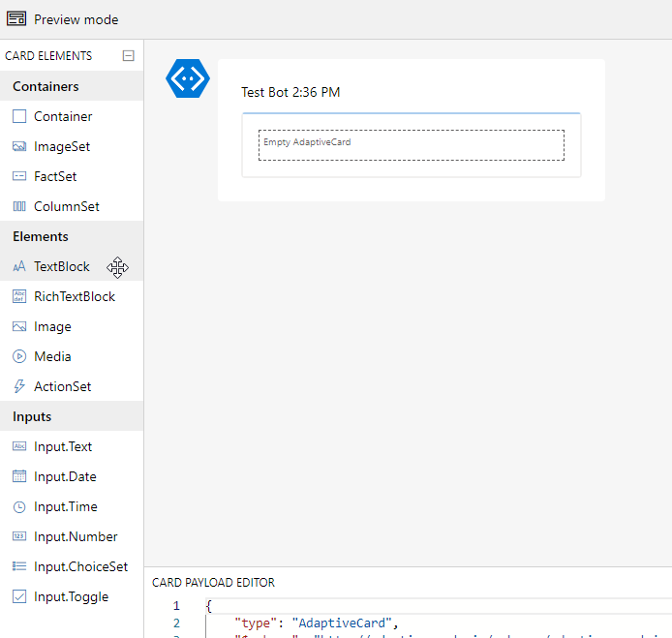Select the Inputs section header
The height and width of the screenshot is (638, 672).
point(72,416)
